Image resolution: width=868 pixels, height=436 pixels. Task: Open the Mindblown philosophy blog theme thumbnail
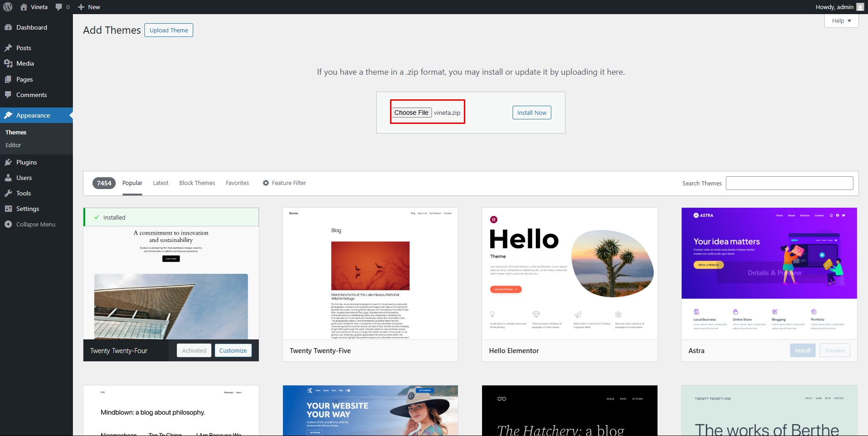171,410
